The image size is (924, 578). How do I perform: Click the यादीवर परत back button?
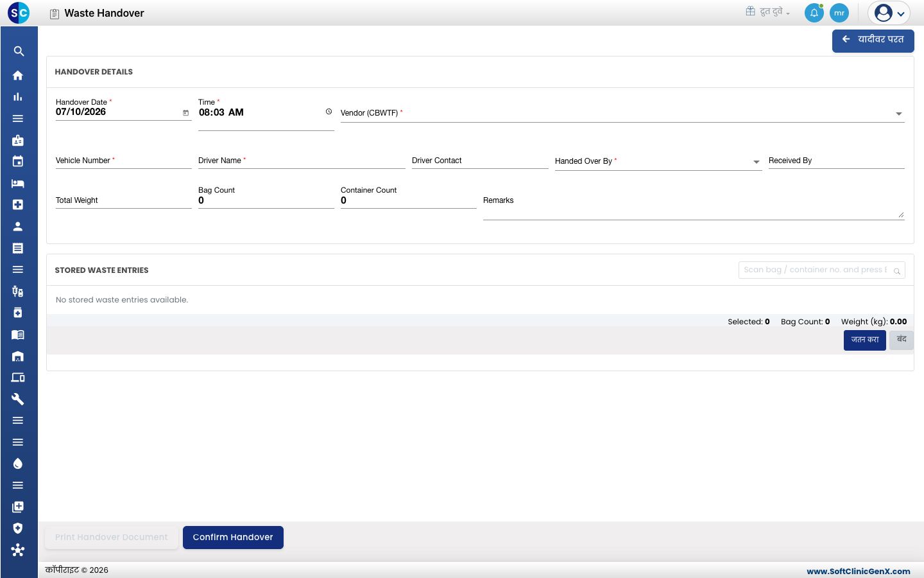873,40
